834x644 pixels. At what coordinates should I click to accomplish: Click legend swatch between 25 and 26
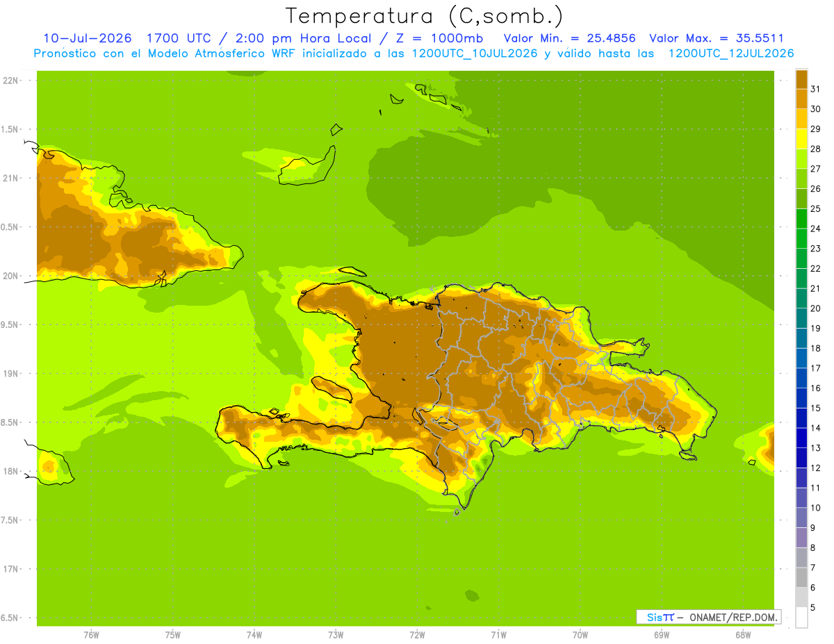[801, 199]
